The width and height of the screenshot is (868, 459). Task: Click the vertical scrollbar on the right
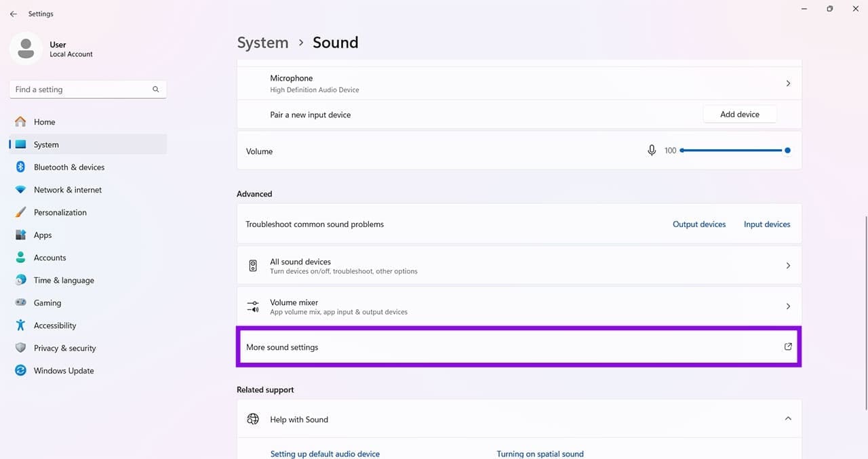(865, 313)
